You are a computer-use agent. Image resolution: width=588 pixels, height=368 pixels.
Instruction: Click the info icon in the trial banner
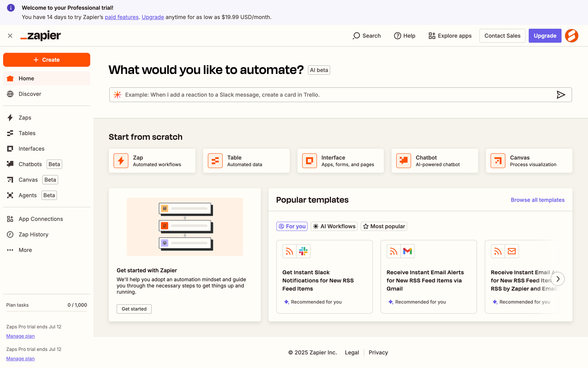pos(11,8)
